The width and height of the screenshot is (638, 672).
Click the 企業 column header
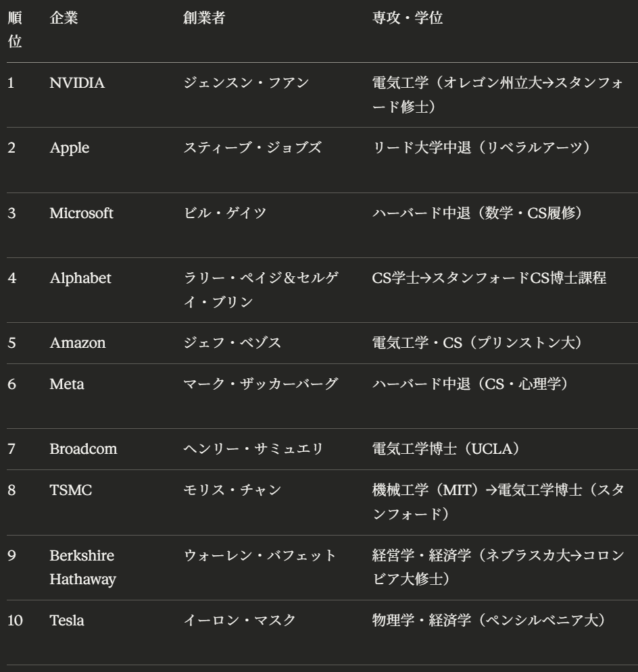pos(64,19)
